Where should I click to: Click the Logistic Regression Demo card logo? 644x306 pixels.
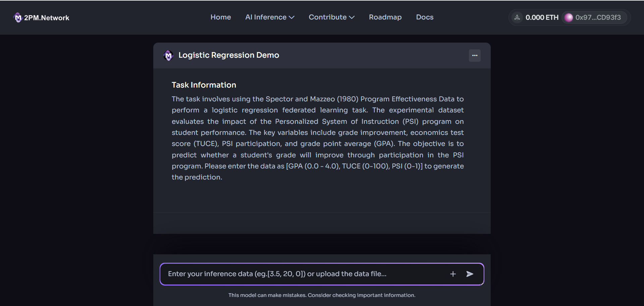point(168,55)
